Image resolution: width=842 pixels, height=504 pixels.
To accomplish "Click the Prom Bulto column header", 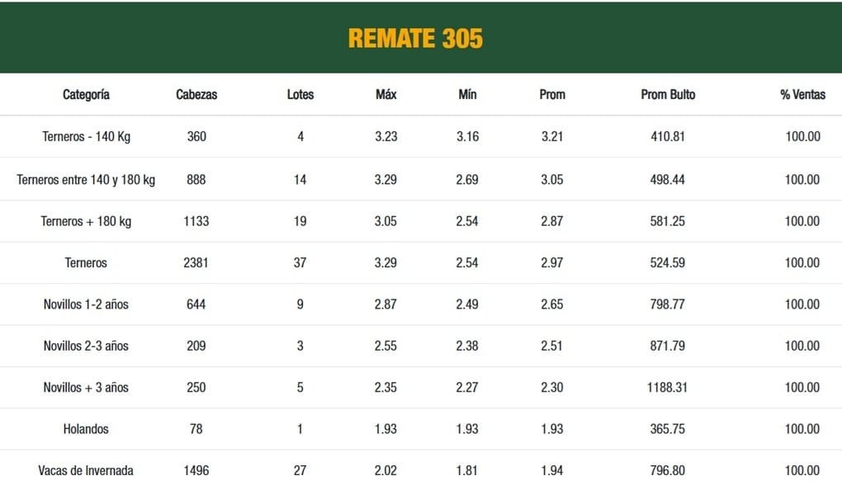I will click(668, 95).
